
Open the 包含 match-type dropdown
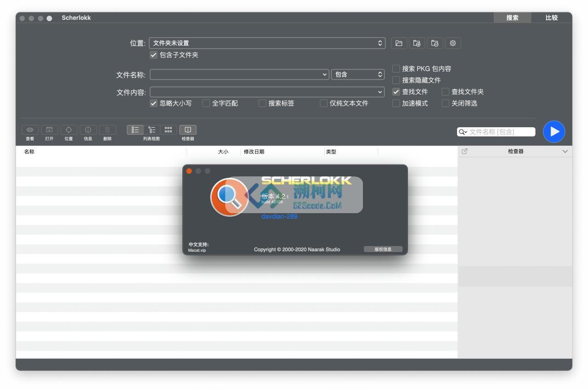pyautogui.click(x=358, y=74)
